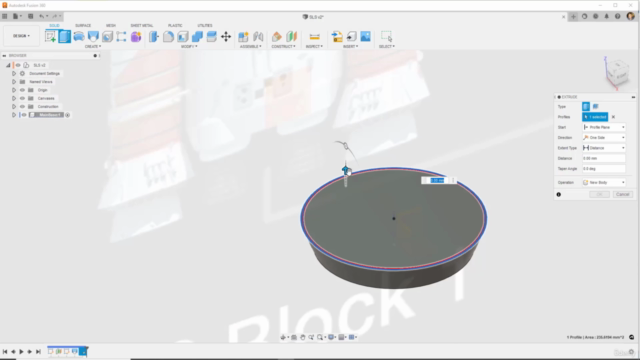Open the Create menu
This screenshot has width=640, height=360.
pyautogui.click(x=93, y=47)
